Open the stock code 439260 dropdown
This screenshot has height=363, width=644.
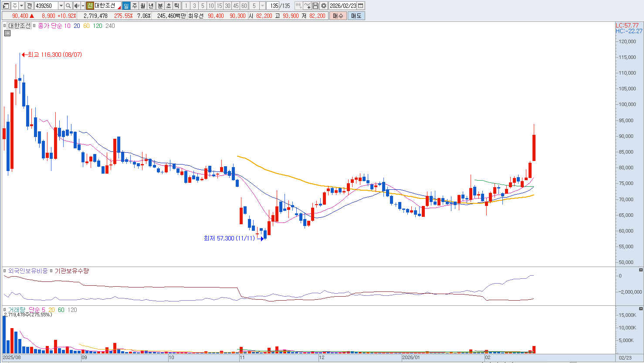point(61,6)
